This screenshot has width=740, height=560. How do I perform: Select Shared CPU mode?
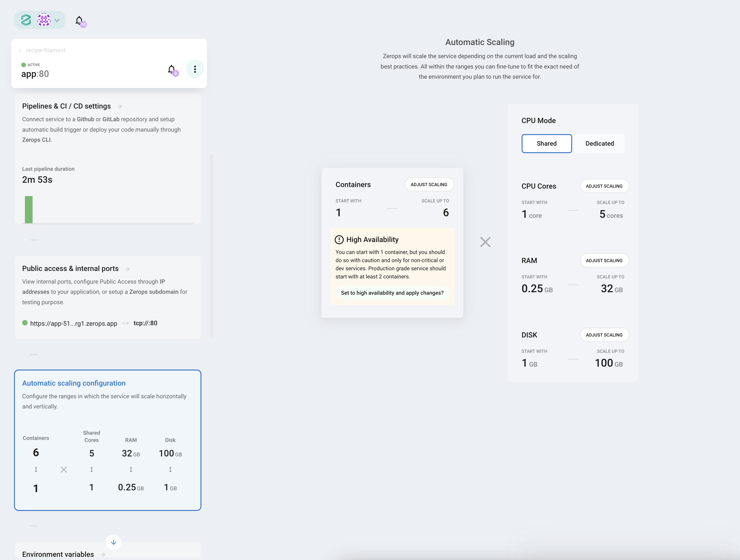point(546,143)
